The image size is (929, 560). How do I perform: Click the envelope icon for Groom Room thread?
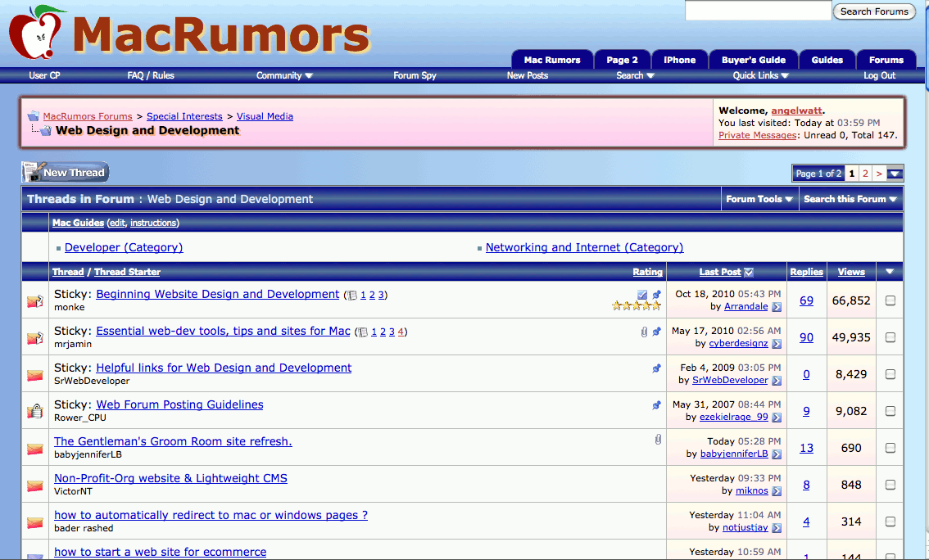(35, 448)
